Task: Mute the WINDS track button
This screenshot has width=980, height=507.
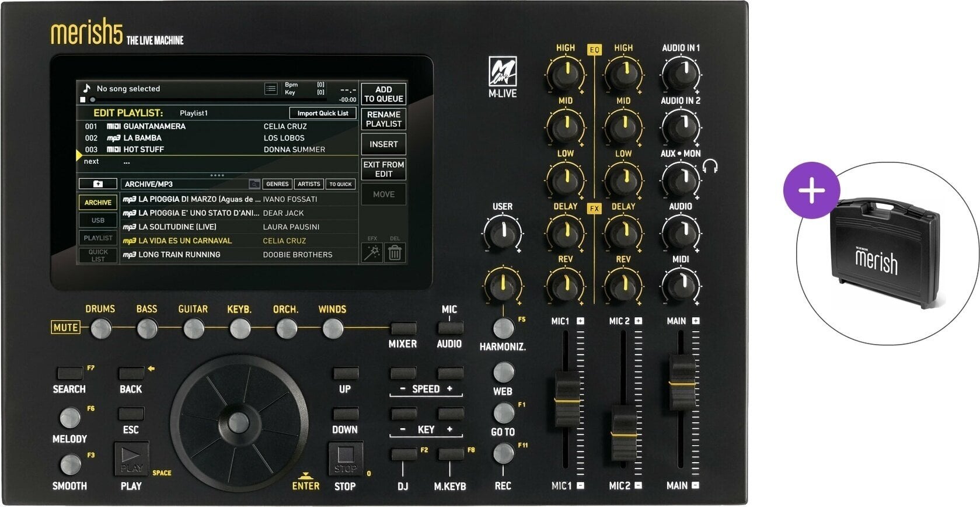Action: click(333, 329)
